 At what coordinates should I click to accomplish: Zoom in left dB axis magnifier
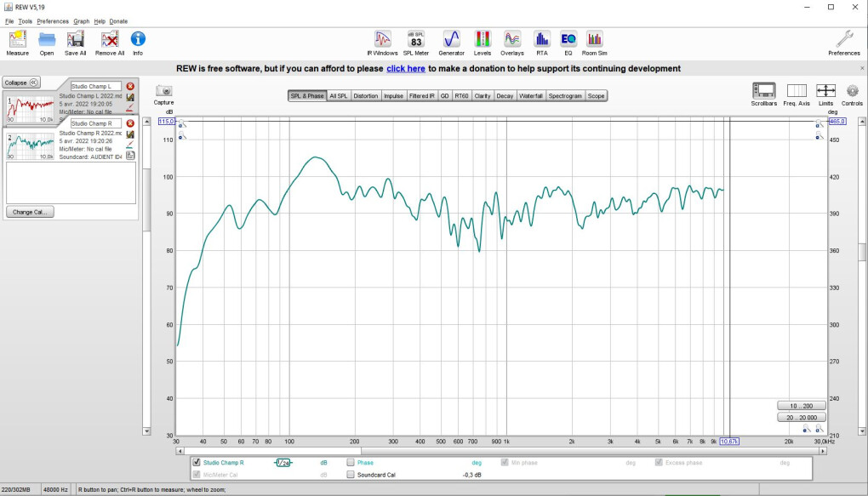(x=183, y=124)
